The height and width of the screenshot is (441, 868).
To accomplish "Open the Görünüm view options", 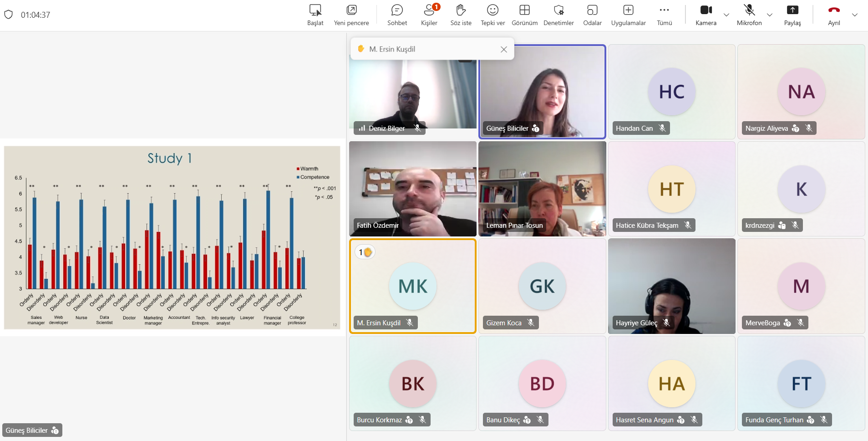I will click(524, 15).
